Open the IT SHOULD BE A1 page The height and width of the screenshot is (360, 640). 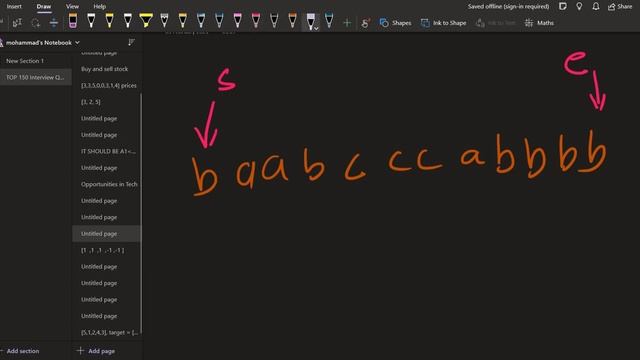pyautogui.click(x=107, y=151)
